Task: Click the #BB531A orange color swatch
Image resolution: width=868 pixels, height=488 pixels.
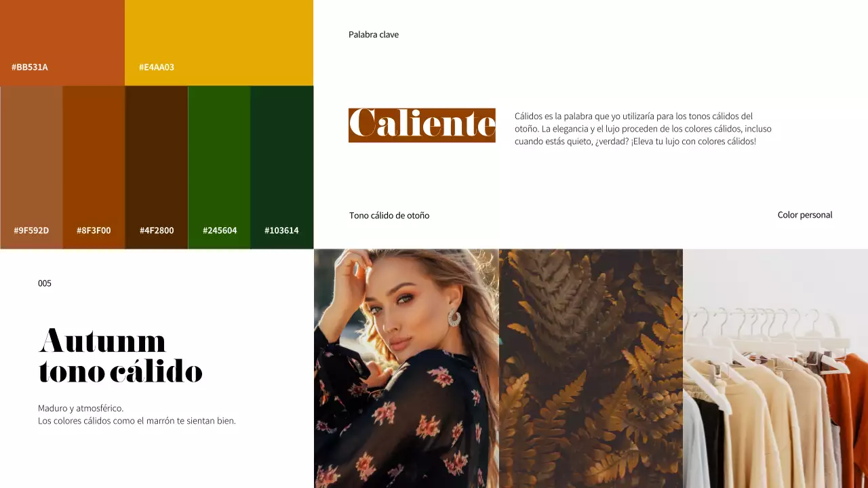Action: tap(62, 43)
